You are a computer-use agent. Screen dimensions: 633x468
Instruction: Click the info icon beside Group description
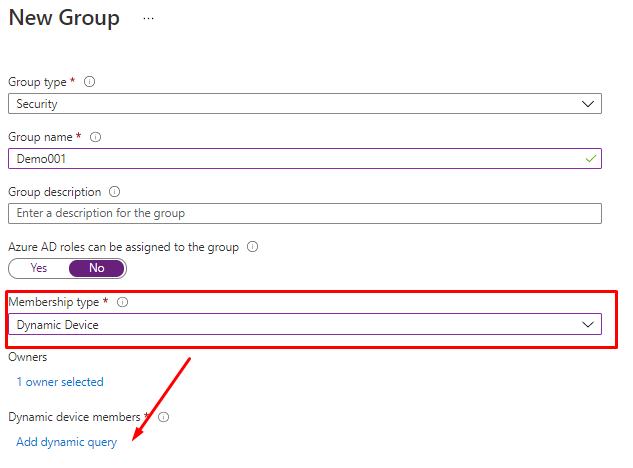click(x=114, y=192)
